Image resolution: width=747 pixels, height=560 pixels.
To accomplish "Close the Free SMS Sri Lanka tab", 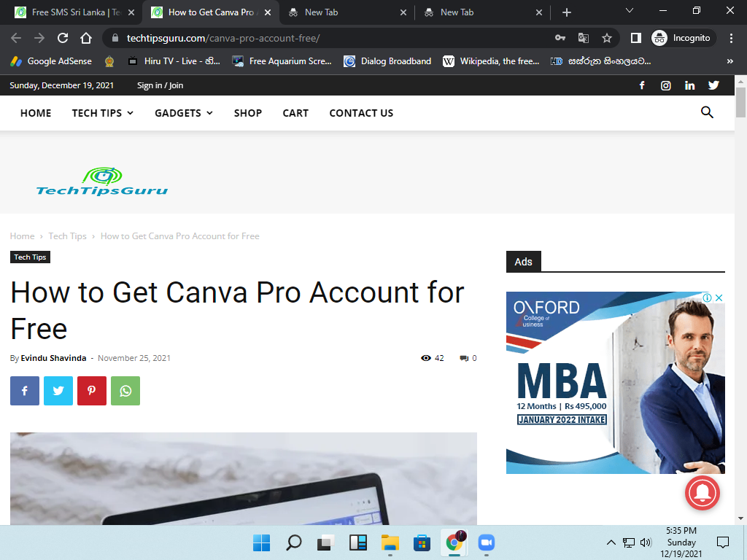I will pyautogui.click(x=131, y=12).
